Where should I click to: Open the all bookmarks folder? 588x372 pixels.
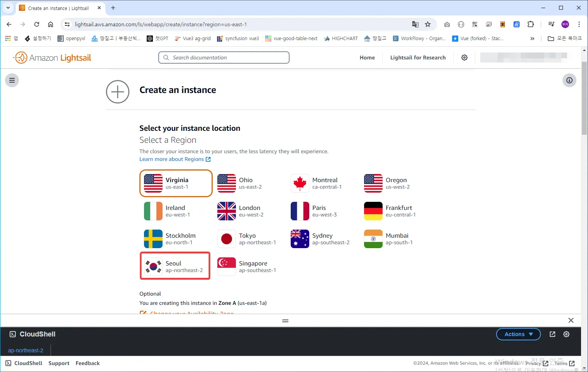click(x=565, y=38)
